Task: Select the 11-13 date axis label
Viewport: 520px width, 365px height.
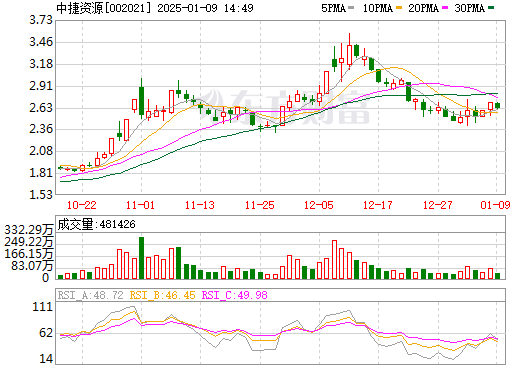Action: [200, 205]
